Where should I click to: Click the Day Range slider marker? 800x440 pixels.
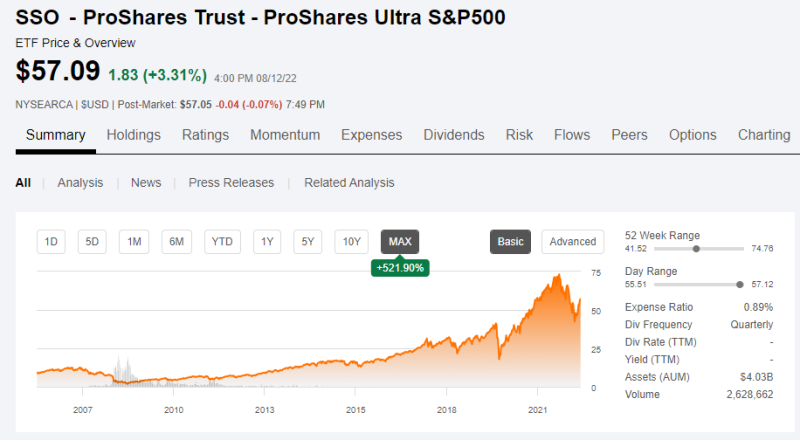click(x=739, y=284)
